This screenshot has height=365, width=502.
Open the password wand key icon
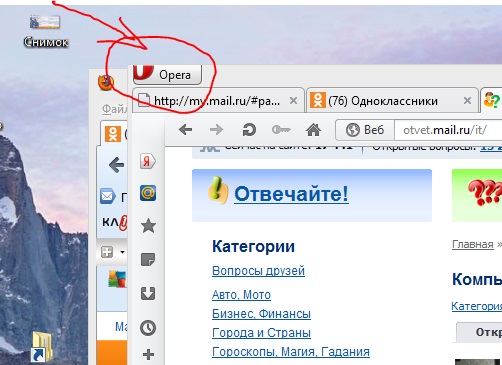(x=281, y=129)
